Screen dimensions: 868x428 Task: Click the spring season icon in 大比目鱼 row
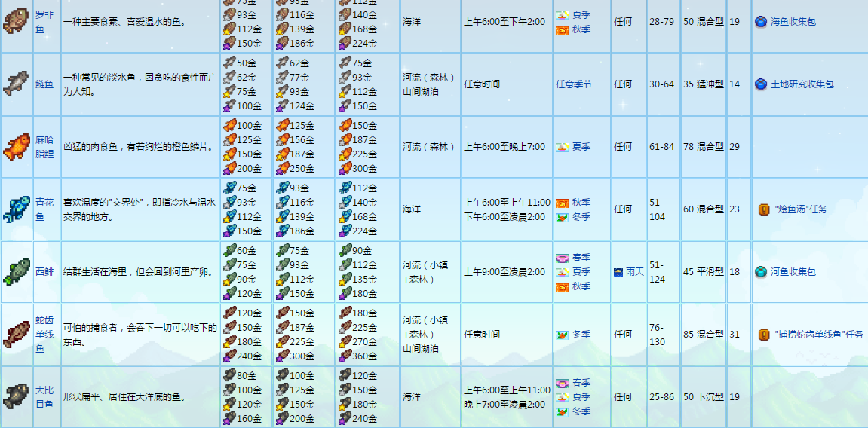563,383
